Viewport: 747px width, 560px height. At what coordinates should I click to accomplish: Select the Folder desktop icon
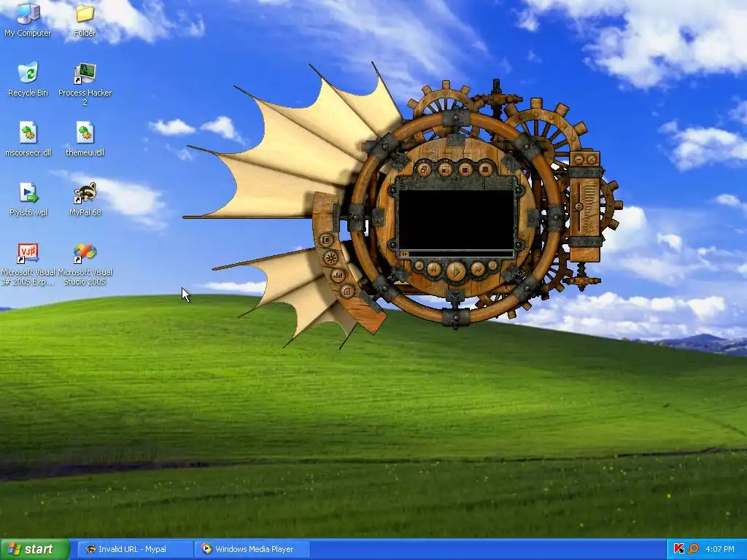tap(85, 20)
